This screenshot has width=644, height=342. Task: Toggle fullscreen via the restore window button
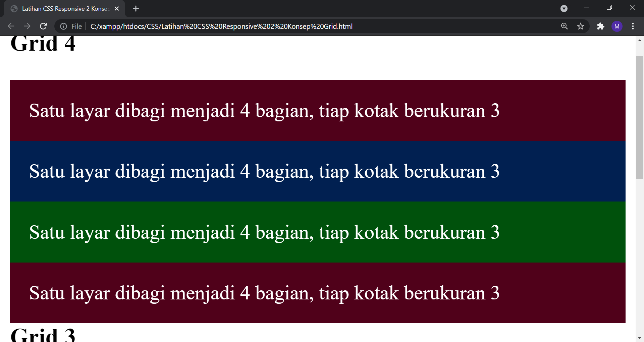tap(609, 7)
